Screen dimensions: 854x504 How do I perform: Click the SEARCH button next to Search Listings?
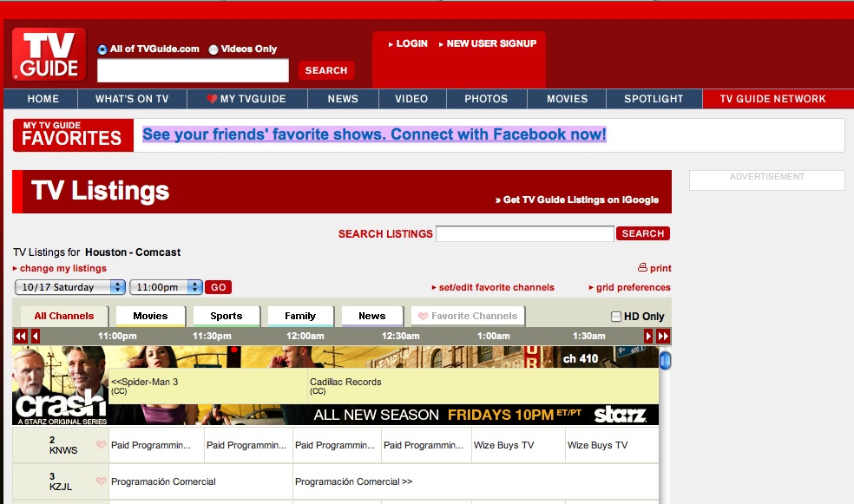[x=643, y=233]
